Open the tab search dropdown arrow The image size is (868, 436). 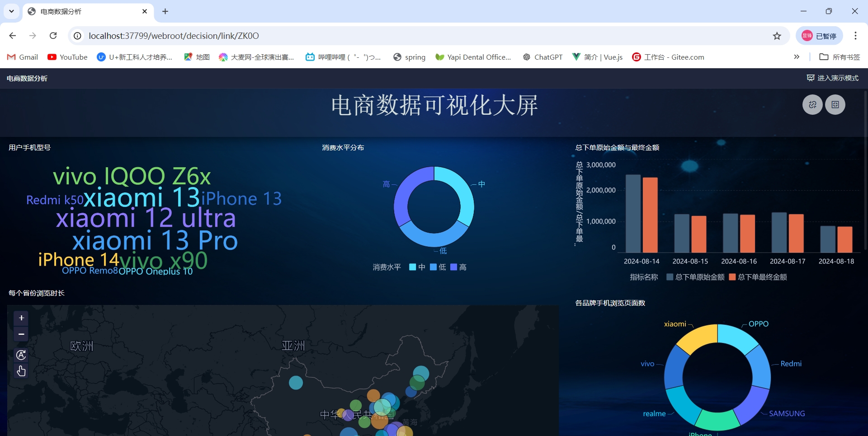[x=11, y=11]
